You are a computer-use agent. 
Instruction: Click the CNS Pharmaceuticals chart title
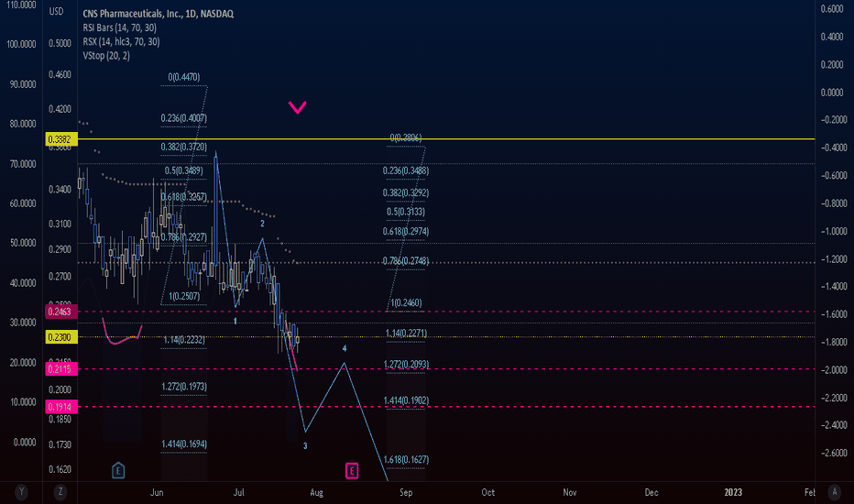(x=158, y=14)
